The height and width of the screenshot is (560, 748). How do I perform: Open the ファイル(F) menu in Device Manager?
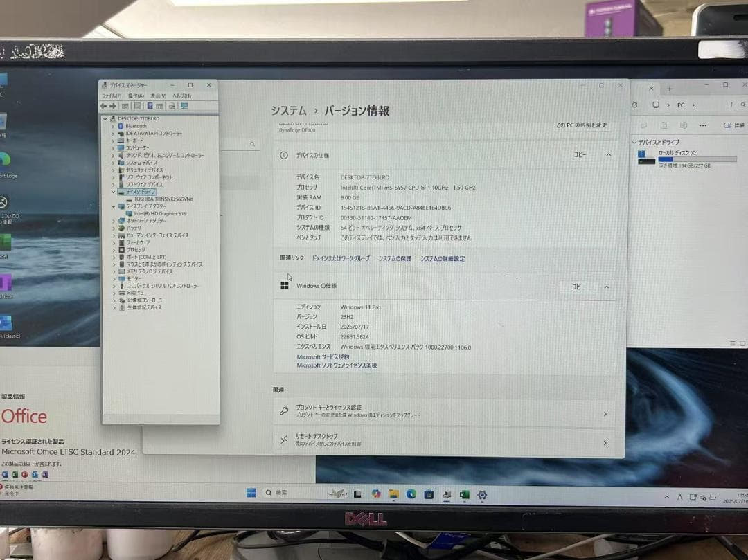point(112,96)
